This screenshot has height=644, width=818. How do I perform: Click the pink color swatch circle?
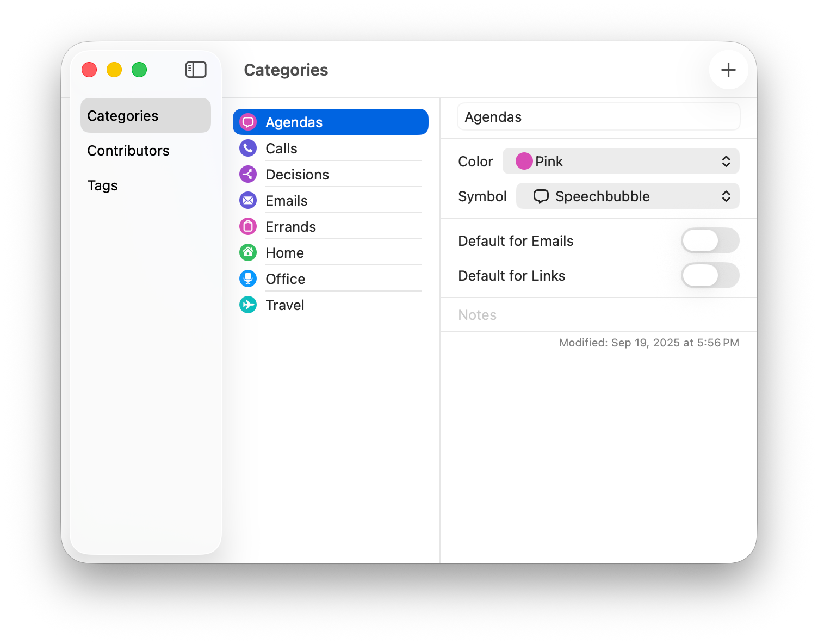(x=524, y=161)
